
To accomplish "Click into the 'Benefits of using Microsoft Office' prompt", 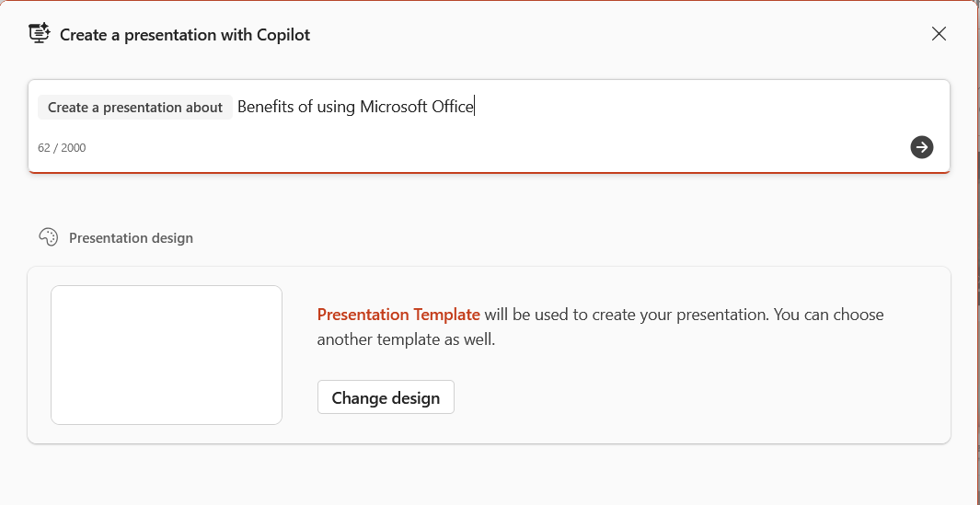I will [x=355, y=107].
